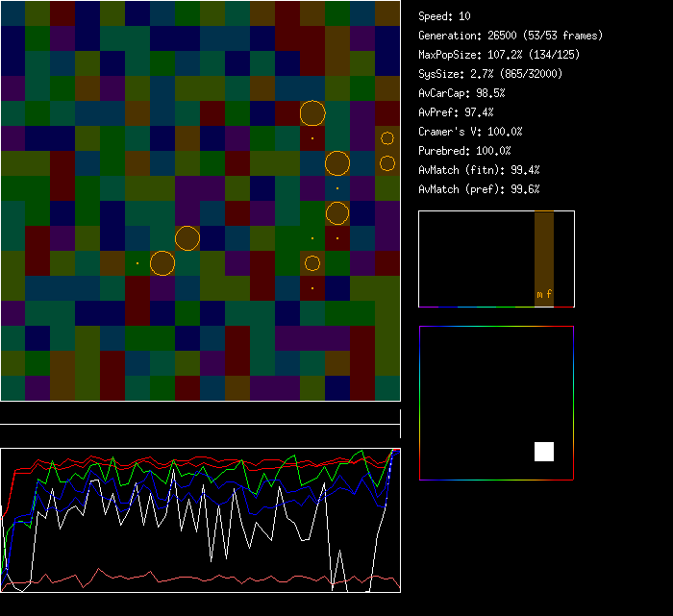This screenshot has width=673, height=616.
Task: Click the topmost large orange circle in grid
Action: click(x=312, y=113)
